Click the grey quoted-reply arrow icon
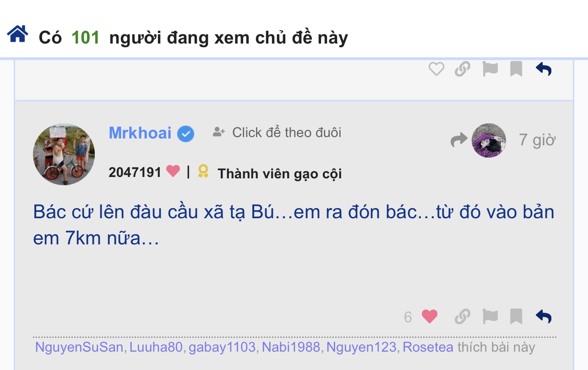 (x=459, y=140)
